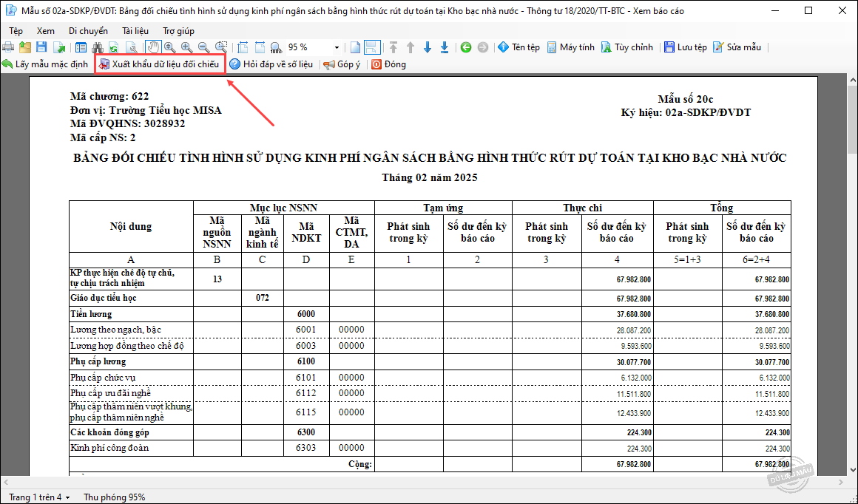
Task: Click Xuất khẩu dữ liệu đối chiếu
Action: pos(159,64)
